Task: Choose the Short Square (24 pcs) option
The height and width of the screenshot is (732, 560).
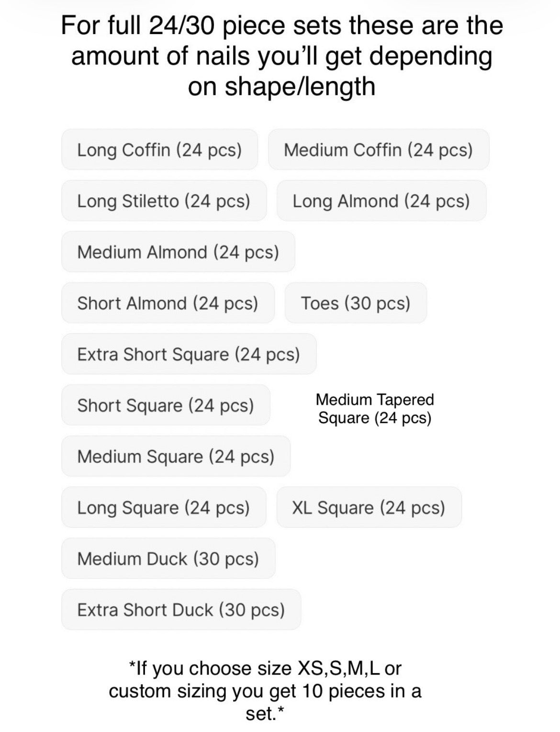Action: pos(165,406)
